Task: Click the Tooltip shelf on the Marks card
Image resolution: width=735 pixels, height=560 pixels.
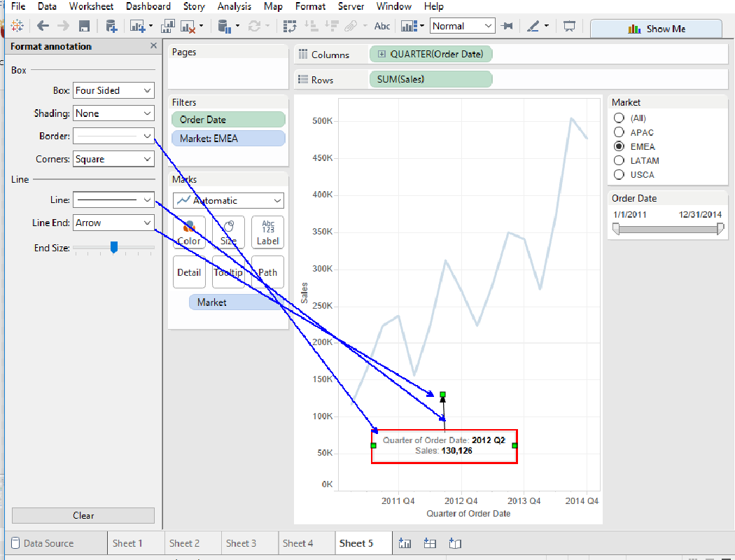Action: pos(227,272)
